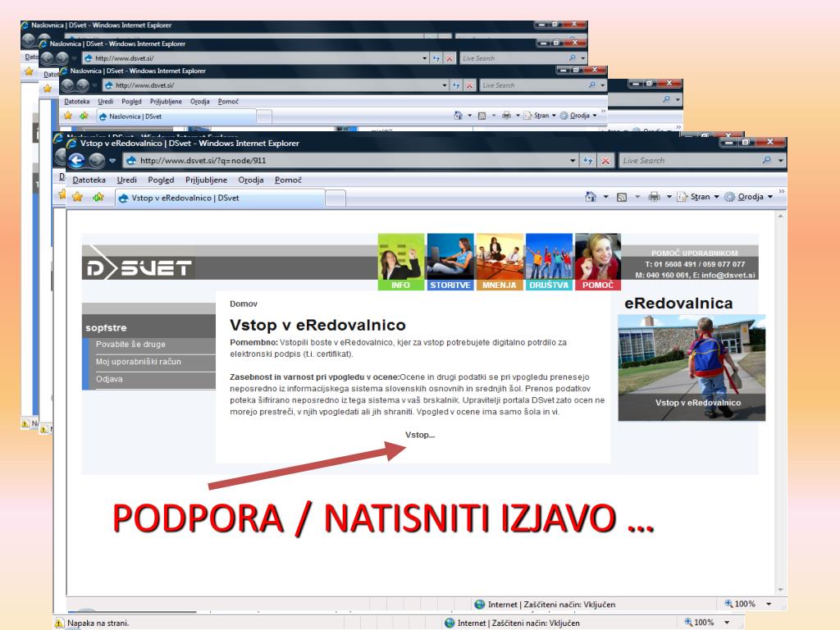This screenshot has height=630, width=840.
Task: Open STORITVE section image
Action: (450, 262)
